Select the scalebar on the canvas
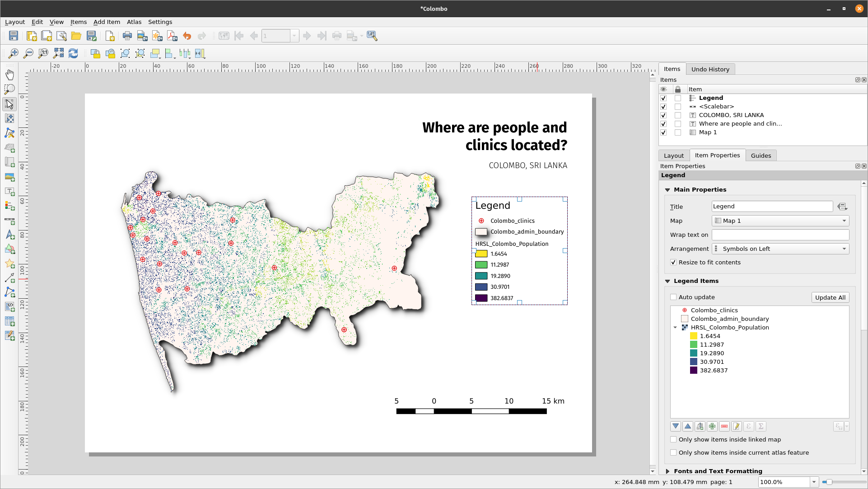Screen dimensions: 868x489 coord(480,406)
